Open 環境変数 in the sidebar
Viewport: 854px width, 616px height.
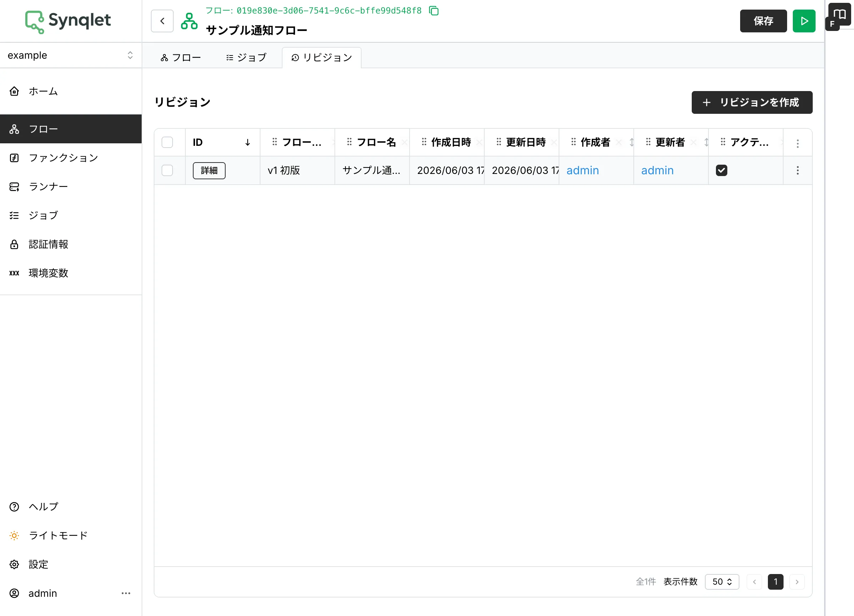(71, 273)
